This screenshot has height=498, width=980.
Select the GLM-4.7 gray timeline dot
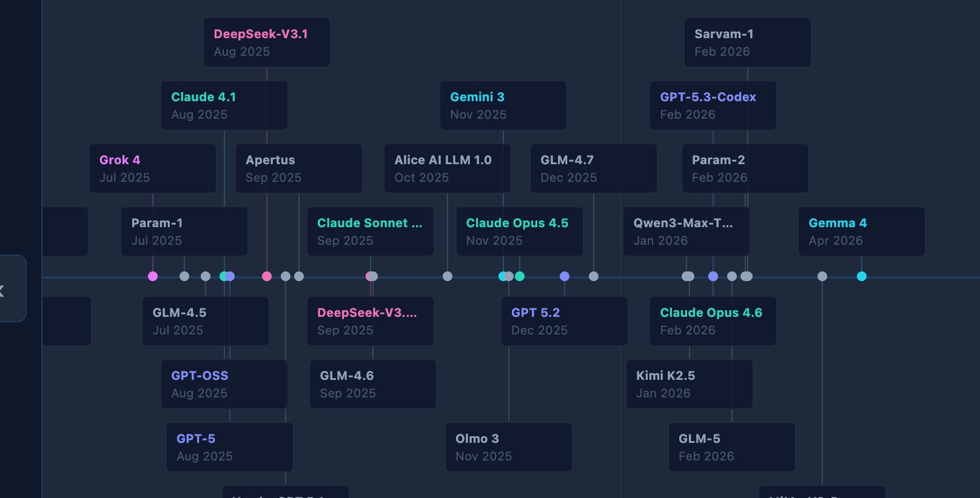pos(594,276)
